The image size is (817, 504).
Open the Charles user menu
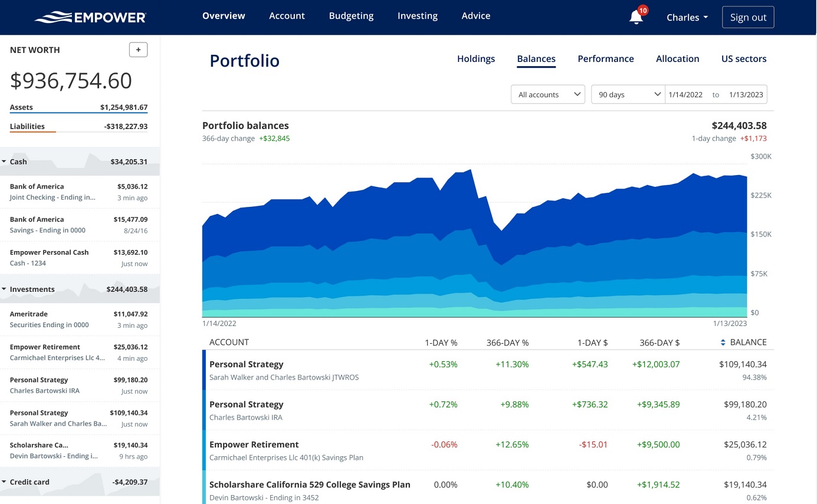(x=687, y=17)
